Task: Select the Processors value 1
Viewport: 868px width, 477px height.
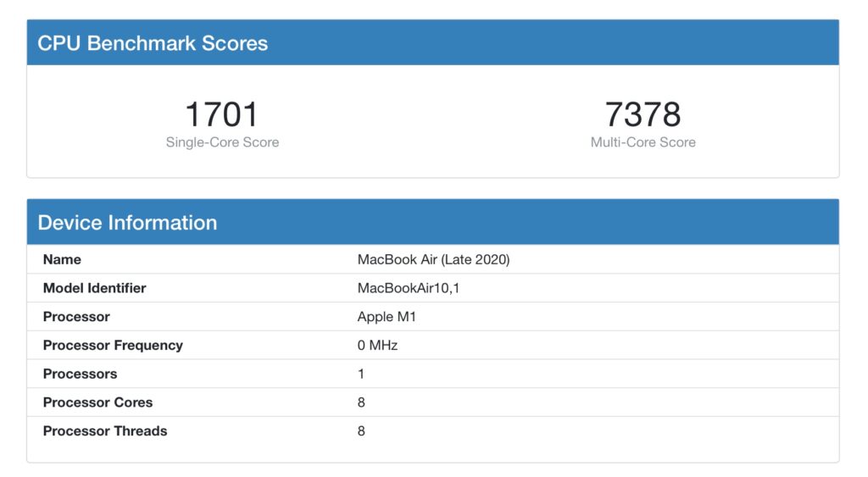Action: (x=361, y=374)
